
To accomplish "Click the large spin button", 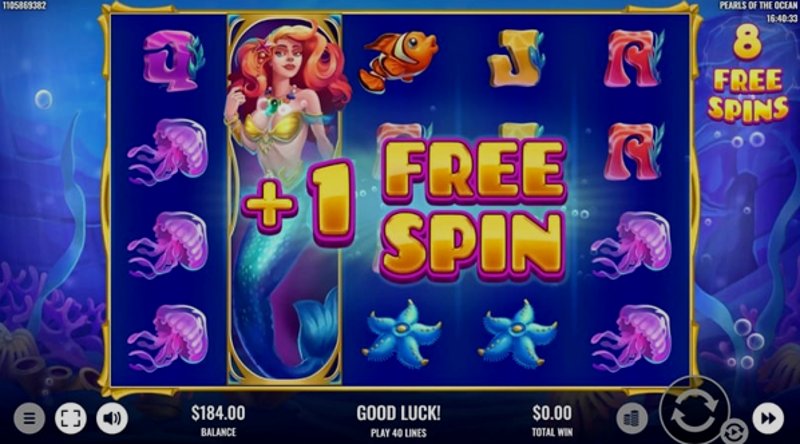I will click(x=694, y=411).
